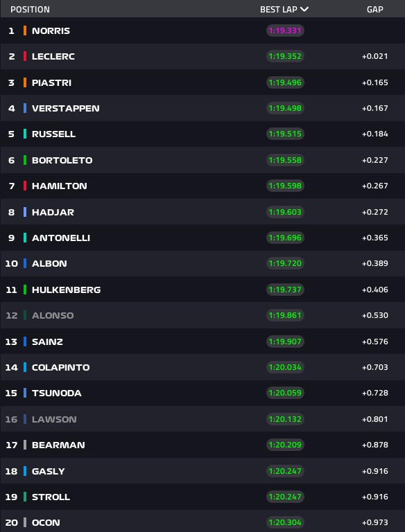Click HULKENBERG driver name
The image size is (405, 532).
click(x=67, y=290)
